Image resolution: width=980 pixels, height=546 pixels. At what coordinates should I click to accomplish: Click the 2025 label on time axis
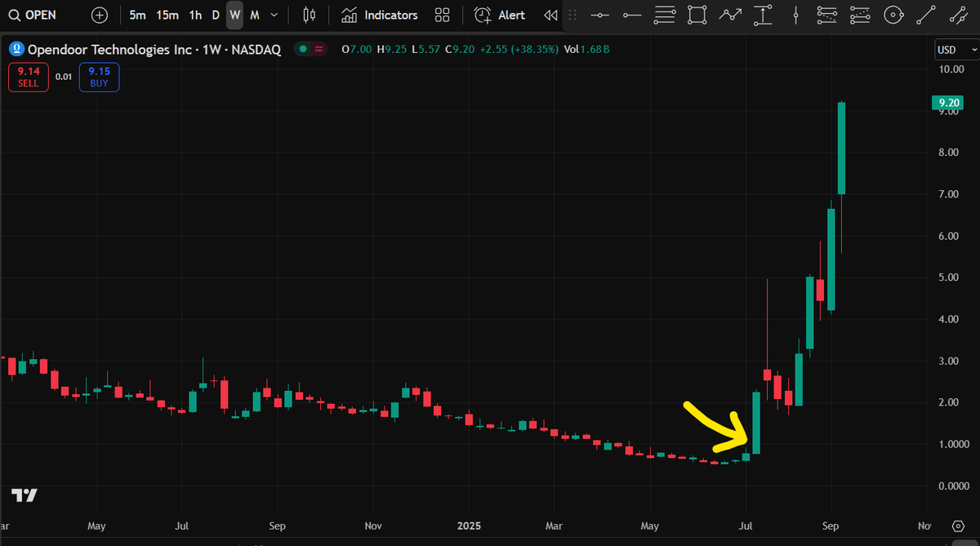(469, 526)
